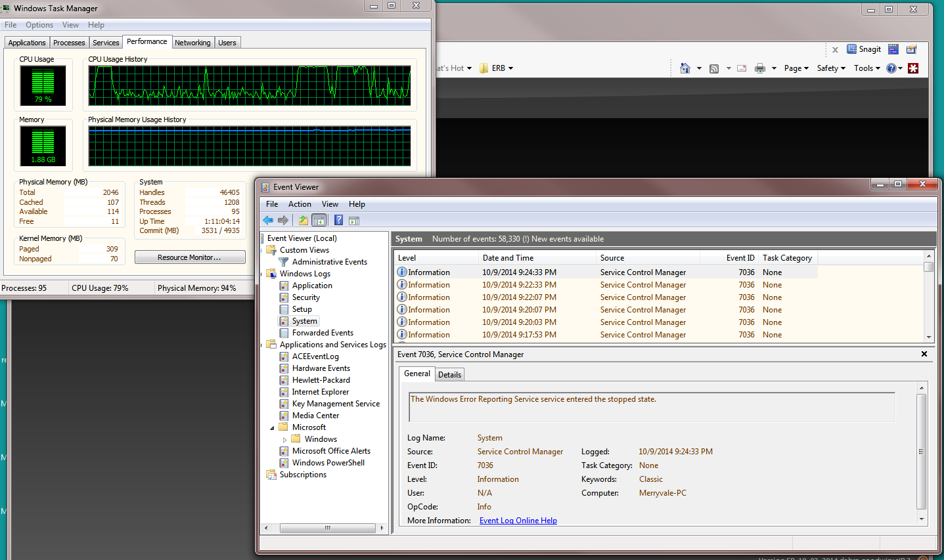Toggle the Show/Hide Action Pane button
Viewport: 944px width, 560px height.
coord(354,221)
